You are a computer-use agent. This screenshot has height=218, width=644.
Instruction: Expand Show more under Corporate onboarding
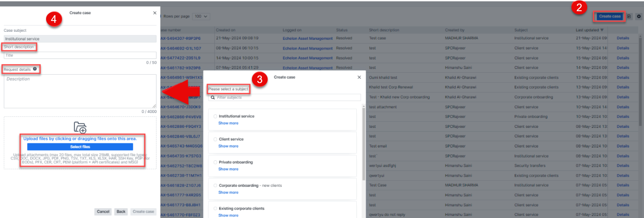click(228, 192)
